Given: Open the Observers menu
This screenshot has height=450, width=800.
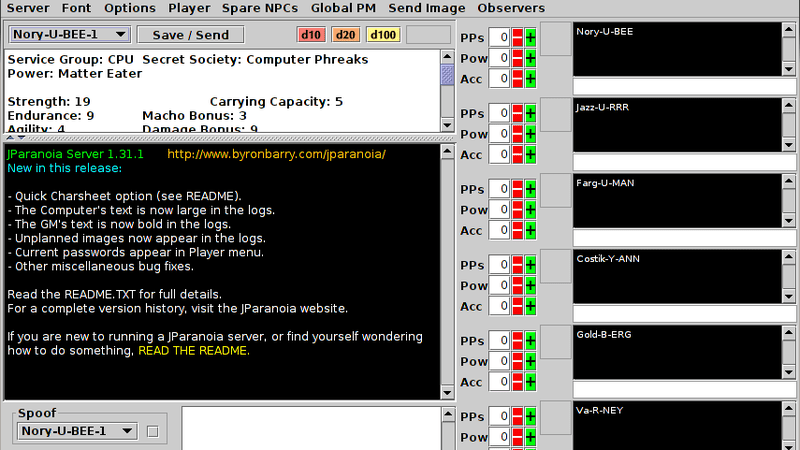Looking at the screenshot, I should tap(511, 8).
